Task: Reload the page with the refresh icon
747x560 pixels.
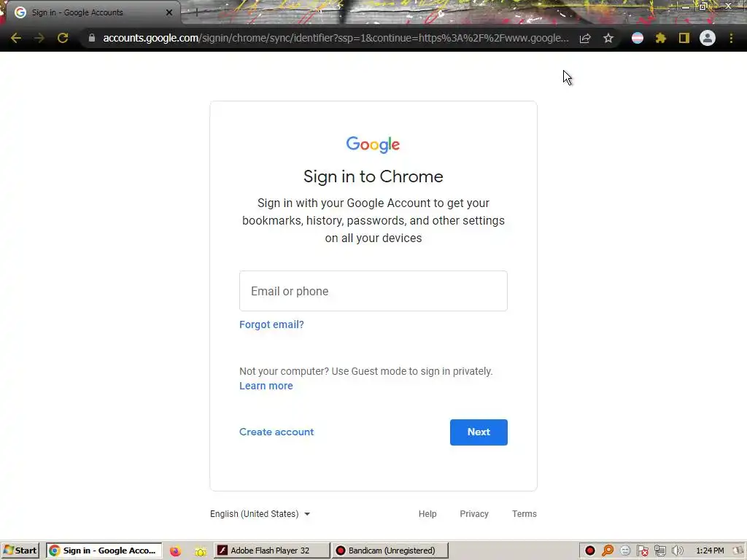Action: click(x=63, y=38)
